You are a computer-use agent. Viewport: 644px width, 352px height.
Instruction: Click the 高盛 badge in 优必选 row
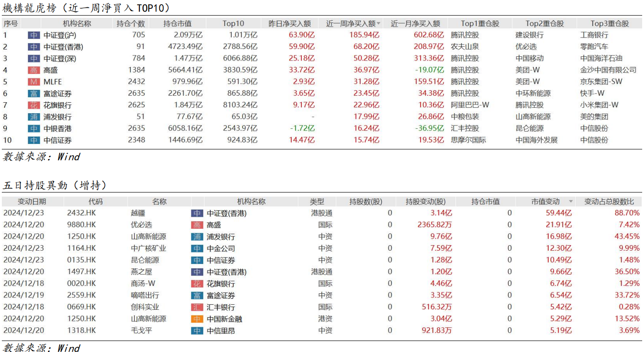click(x=197, y=225)
